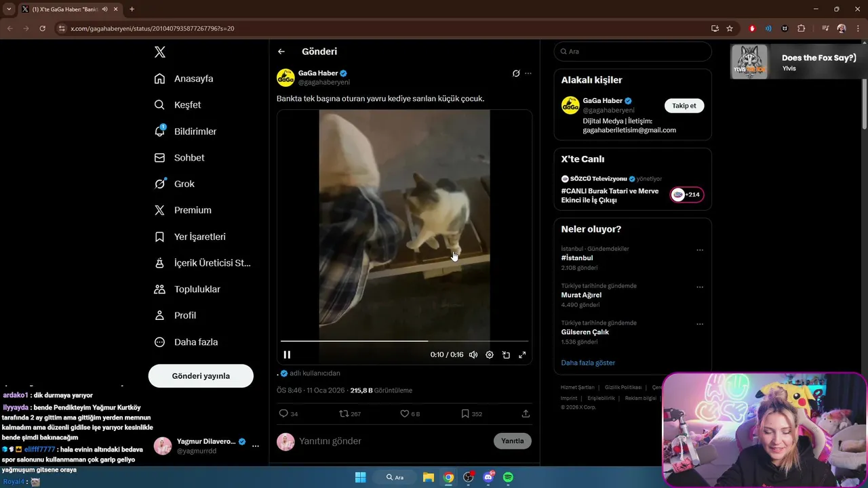Click the Yanıtla button
This screenshot has width=868, height=488.
(513, 441)
